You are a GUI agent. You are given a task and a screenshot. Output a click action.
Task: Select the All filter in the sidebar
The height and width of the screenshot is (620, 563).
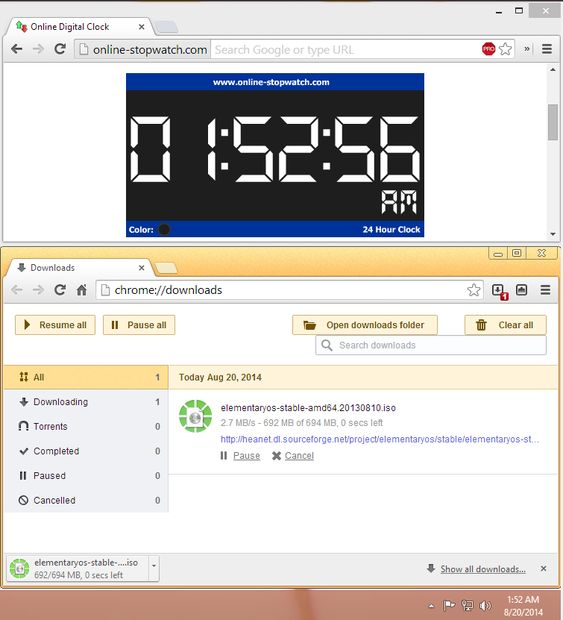(x=86, y=377)
